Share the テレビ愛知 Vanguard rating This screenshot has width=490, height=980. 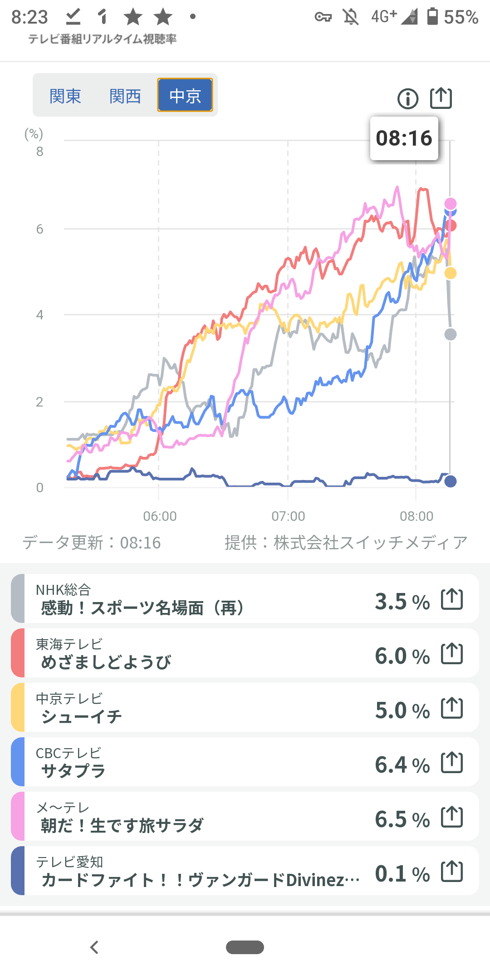pos(452,872)
